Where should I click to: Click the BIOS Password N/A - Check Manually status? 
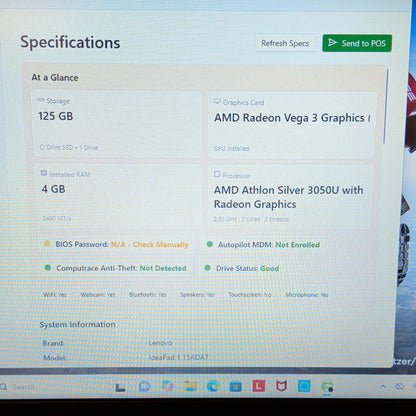click(122, 244)
